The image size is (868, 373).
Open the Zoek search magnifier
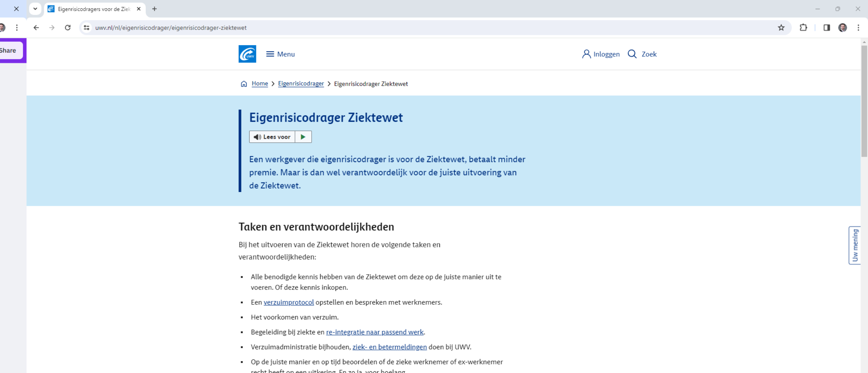click(x=642, y=54)
